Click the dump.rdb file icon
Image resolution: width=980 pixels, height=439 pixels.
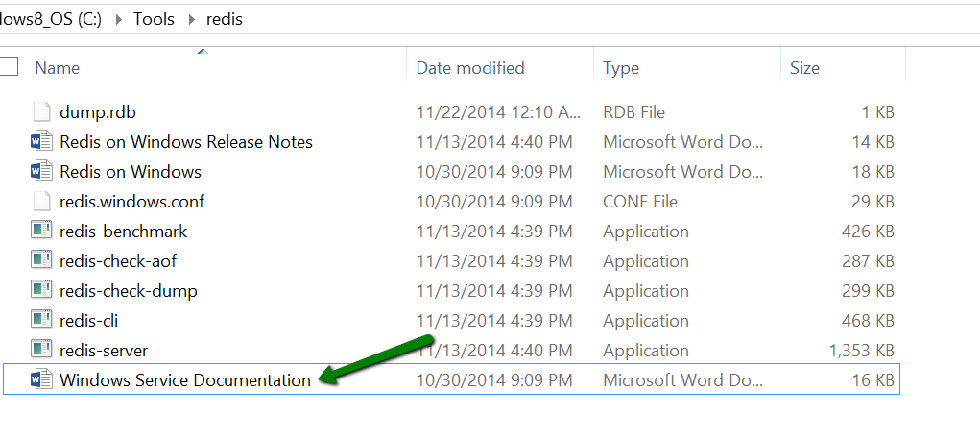click(40, 112)
